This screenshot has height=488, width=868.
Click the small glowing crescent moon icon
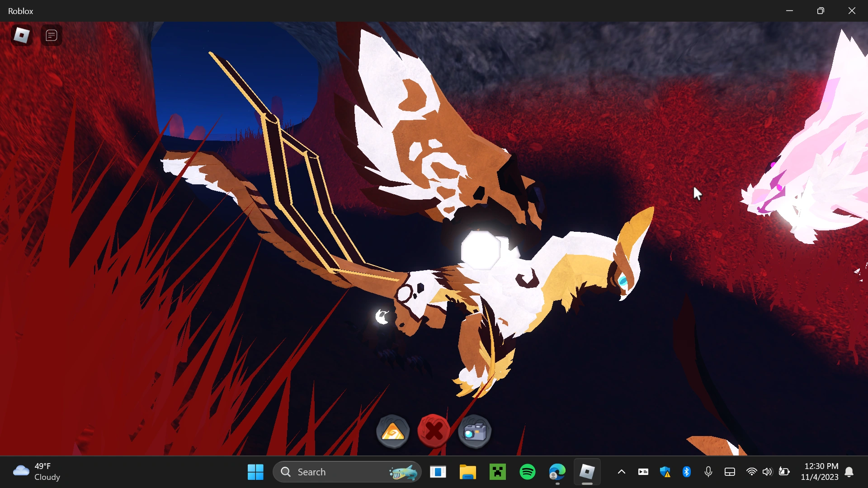coord(382,317)
